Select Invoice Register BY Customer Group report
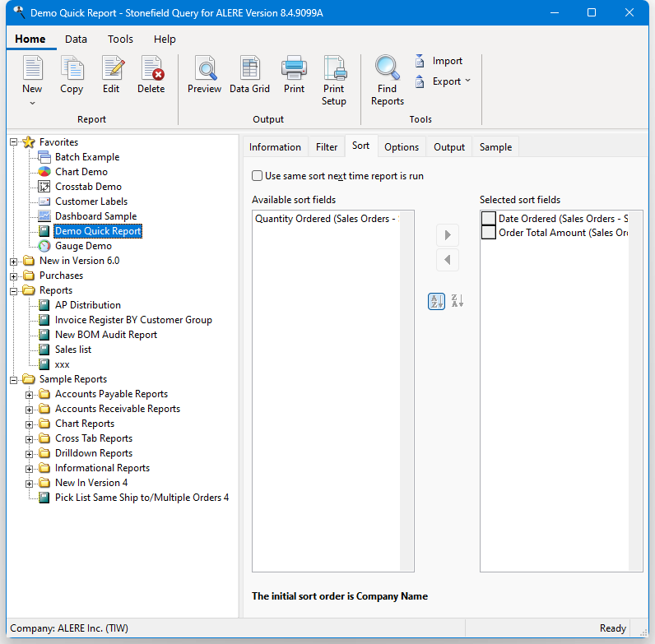 (133, 319)
